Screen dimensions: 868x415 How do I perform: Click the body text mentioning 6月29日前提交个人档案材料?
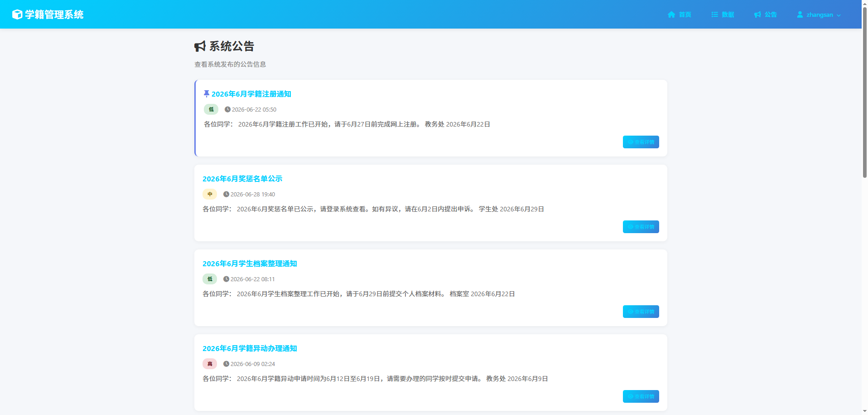(359, 294)
